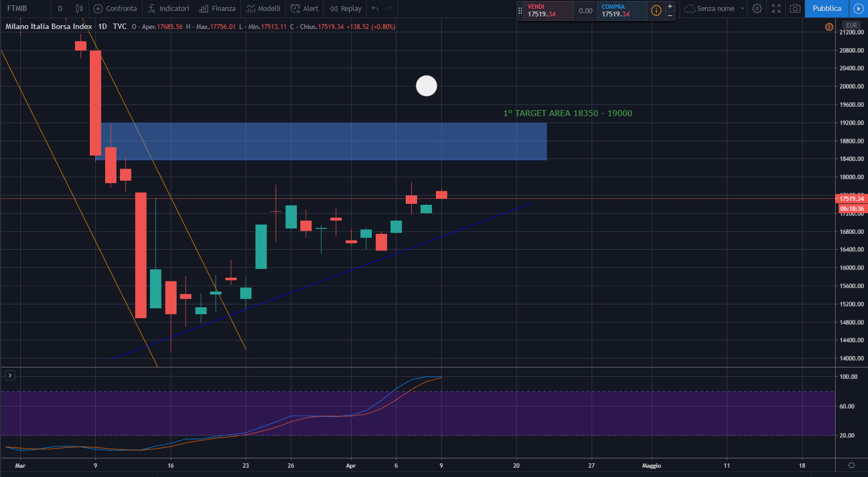The image size is (868, 477).
Task: Click the 1D interval label in legend
Action: pyautogui.click(x=102, y=26)
